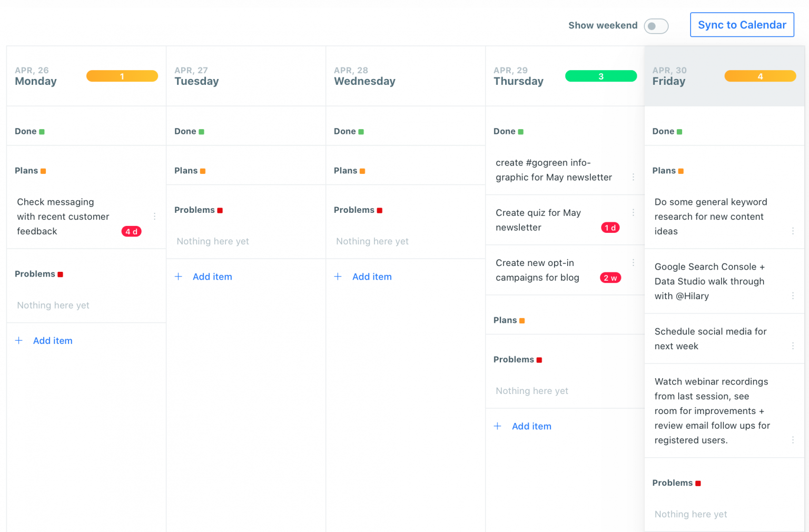The width and height of the screenshot is (809, 532).
Task: Click orange square beside Friday's Plans heading
Action: pos(682,170)
